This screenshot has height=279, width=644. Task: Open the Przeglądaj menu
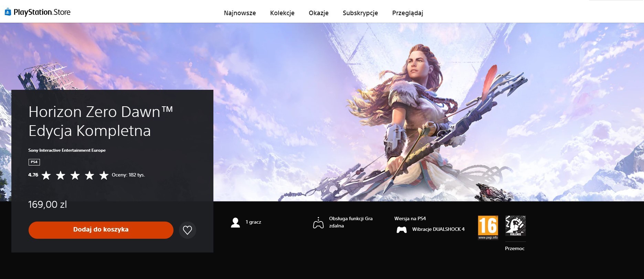tap(408, 13)
